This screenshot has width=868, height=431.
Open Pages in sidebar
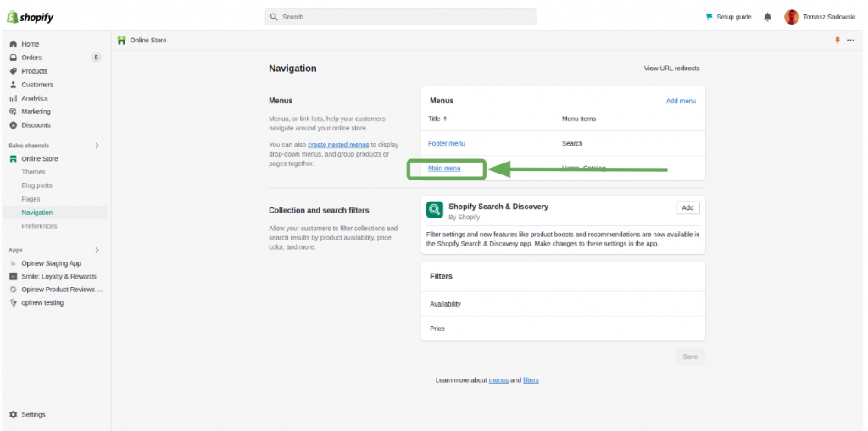point(31,199)
